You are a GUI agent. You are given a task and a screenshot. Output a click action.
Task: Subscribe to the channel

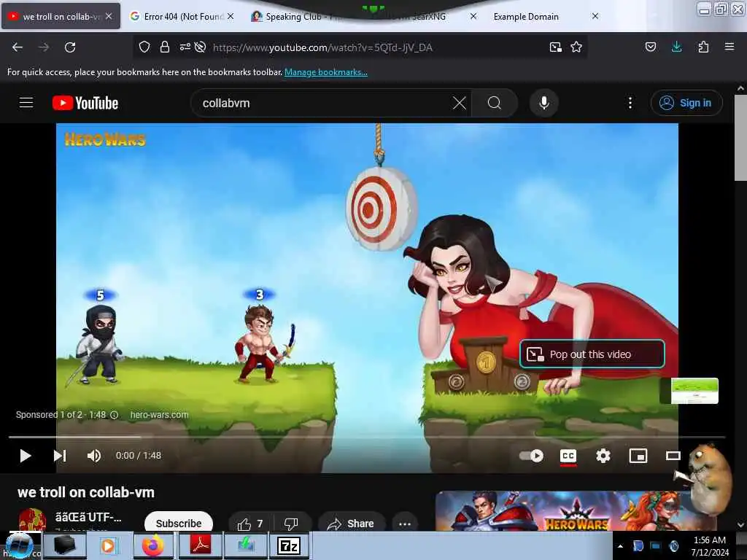(x=179, y=523)
